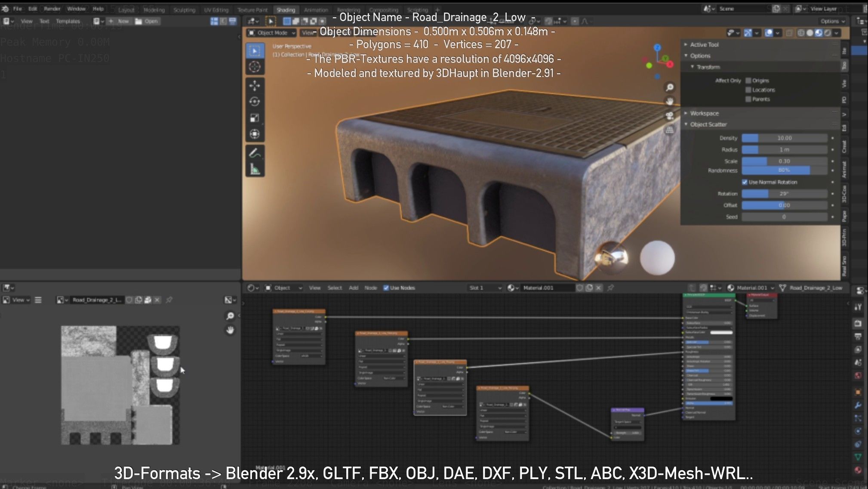Click the Principled BSDF node
Screen dimensions: 868x489
point(708,356)
